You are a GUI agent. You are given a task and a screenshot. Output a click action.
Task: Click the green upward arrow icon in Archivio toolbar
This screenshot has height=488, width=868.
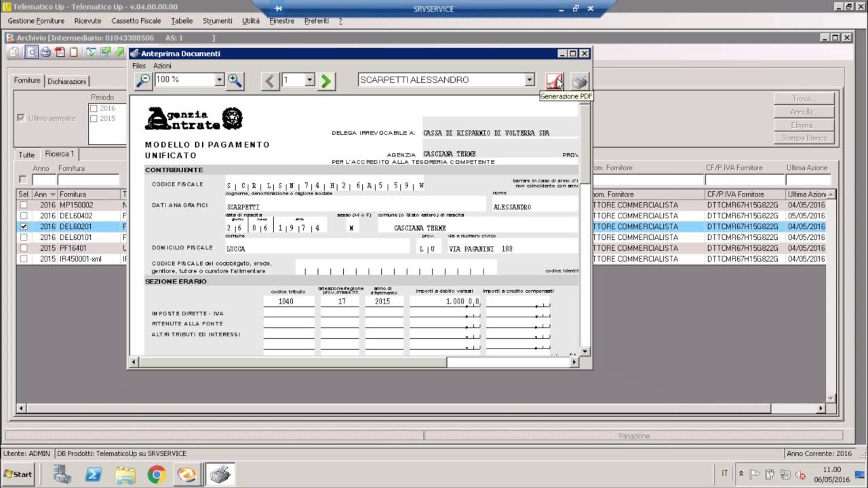tap(121, 52)
